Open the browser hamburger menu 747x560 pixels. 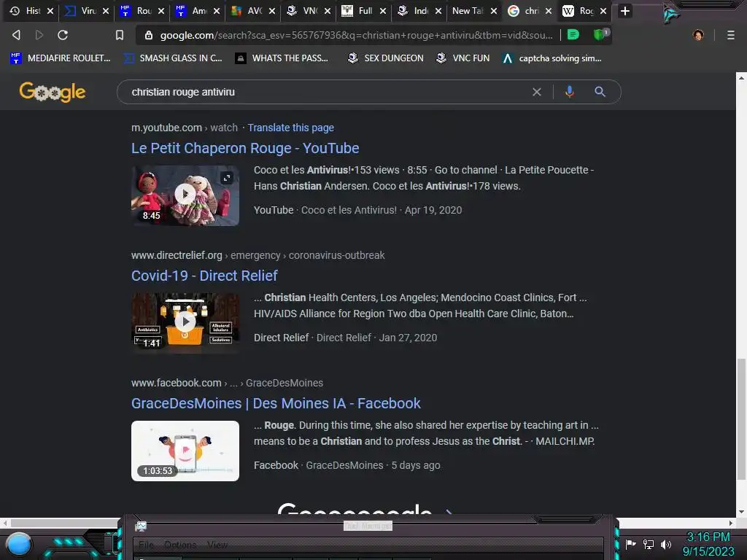click(731, 35)
